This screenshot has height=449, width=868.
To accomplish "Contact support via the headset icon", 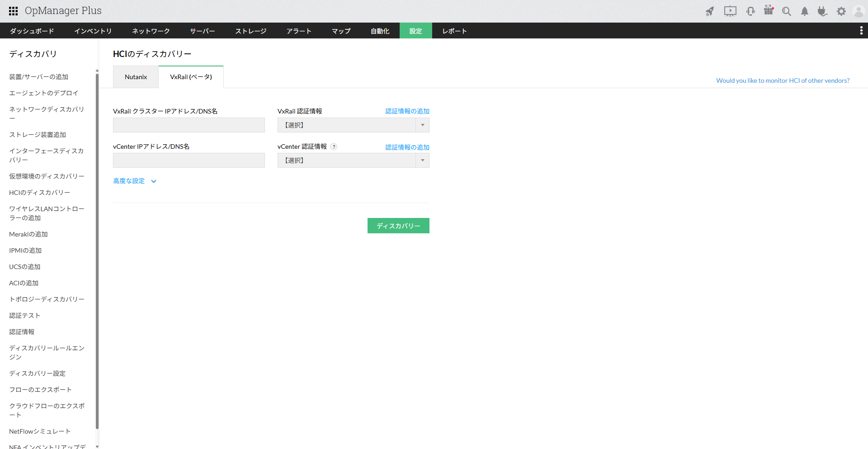I will pyautogui.click(x=750, y=11).
